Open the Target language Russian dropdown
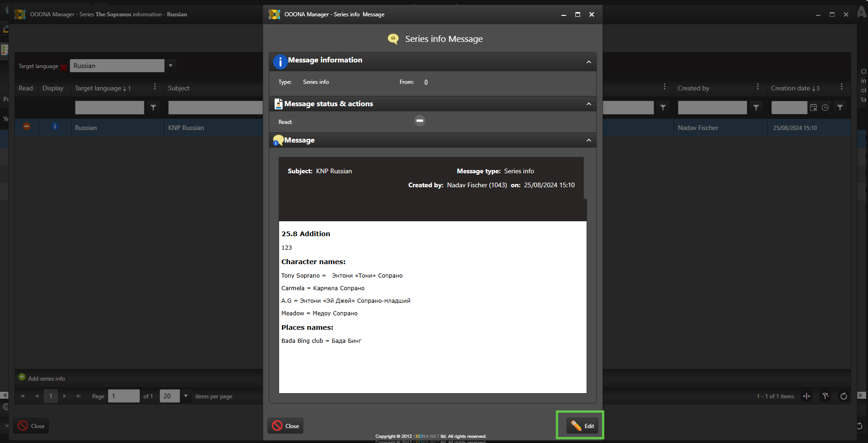This screenshot has height=443, width=868. (171, 66)
